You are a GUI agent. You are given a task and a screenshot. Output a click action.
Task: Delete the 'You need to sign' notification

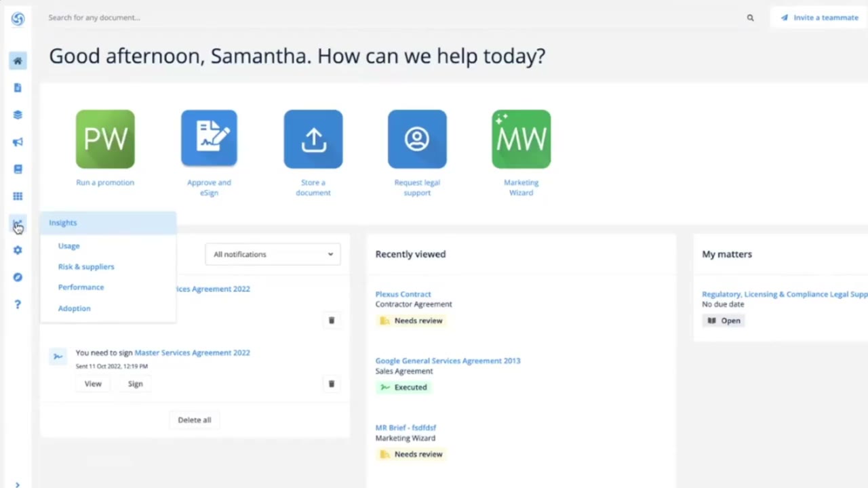[x=332, y=384]
